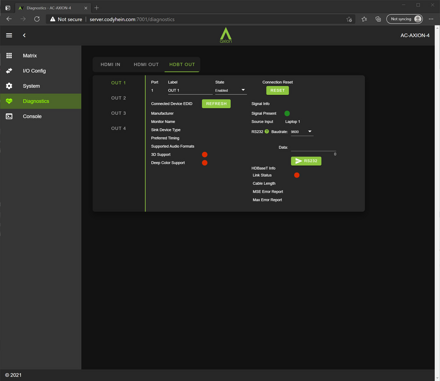Screen dimensions: 440x381
Task: Open the System page
Action: [41, 86]
